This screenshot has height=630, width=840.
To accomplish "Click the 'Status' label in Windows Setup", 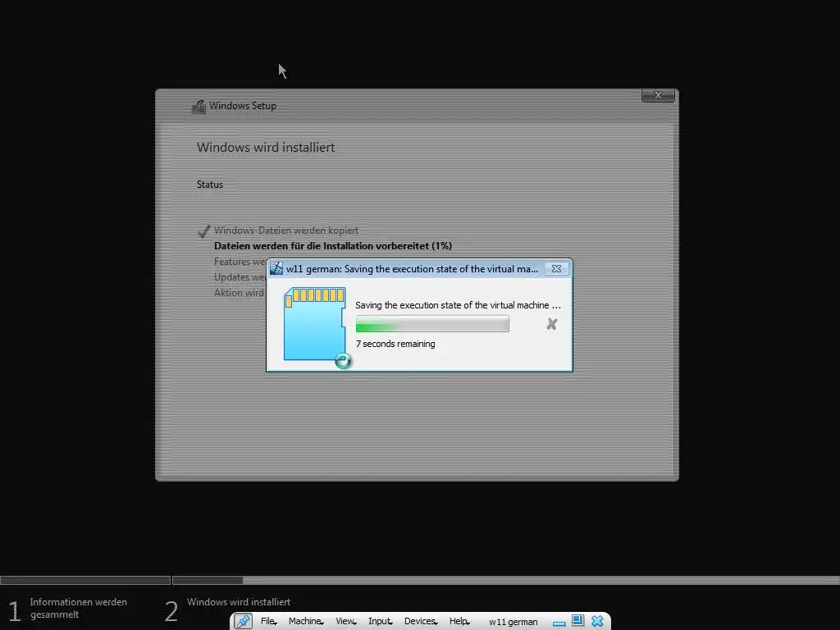I will (x=209, y=185).
